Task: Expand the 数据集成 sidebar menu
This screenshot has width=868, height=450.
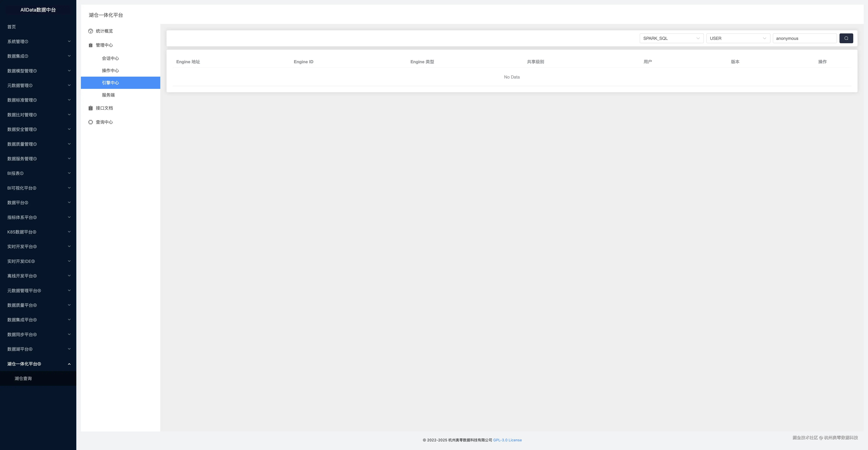Action: click(38, 56)
